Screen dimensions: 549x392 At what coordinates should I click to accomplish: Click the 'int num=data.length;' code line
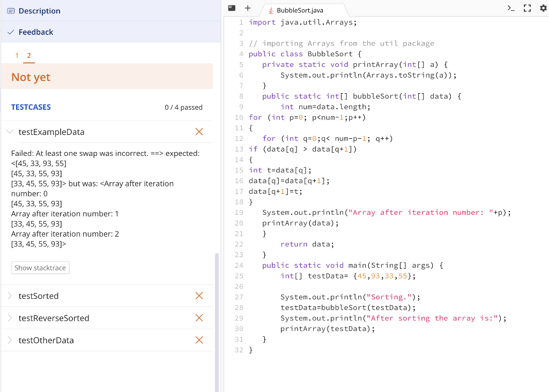pos(325,107)
